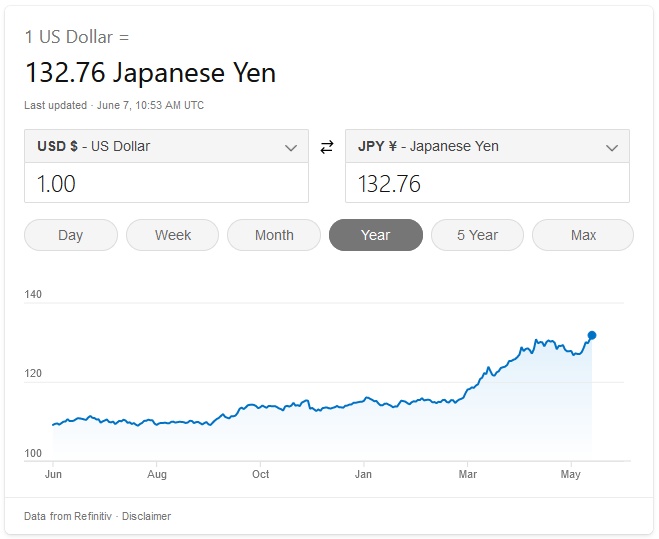Show the Max time range
This screenshot has width=659, height=539.
click(x=583, y=235)
